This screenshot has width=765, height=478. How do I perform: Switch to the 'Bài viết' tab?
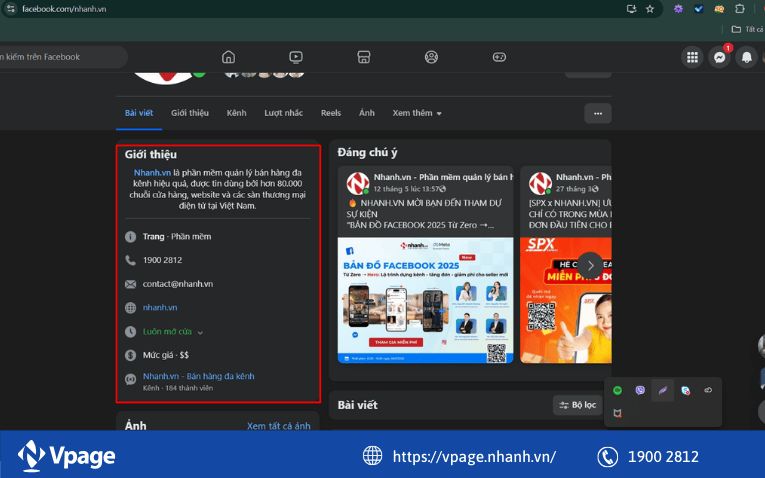139,113
